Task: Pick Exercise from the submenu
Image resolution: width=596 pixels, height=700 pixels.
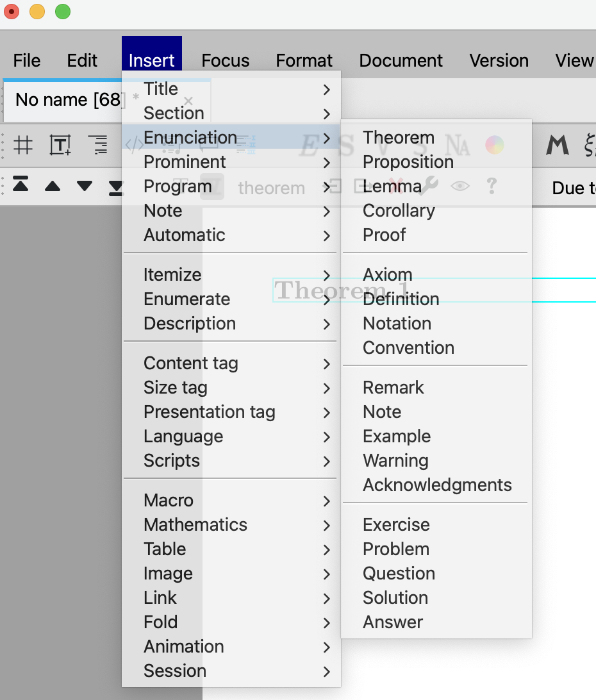Action: pyautogui.click(x=396, y=524)
